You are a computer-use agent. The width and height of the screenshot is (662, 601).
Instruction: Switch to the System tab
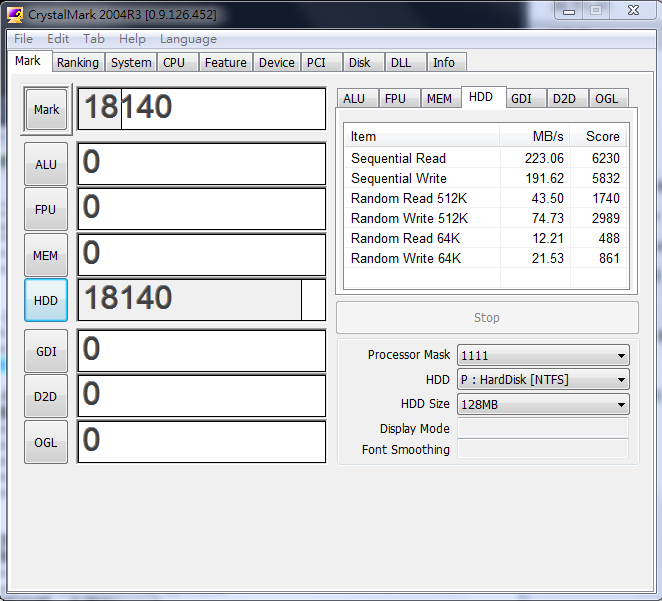point(131,62)
